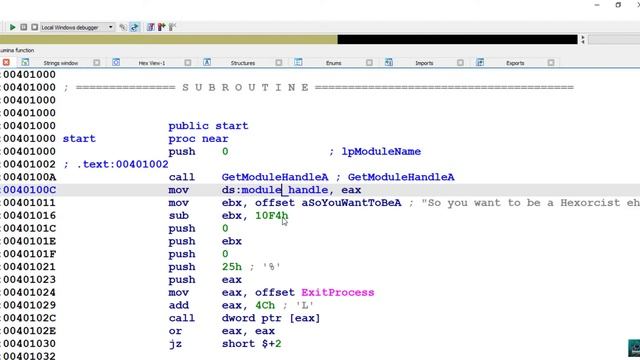Click the gray field right of navigation band

(614, 40)
